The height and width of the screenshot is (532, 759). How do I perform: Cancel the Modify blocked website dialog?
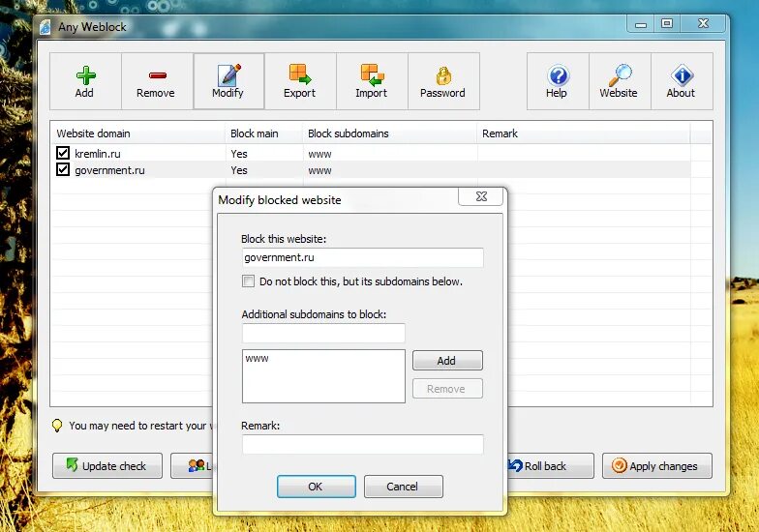[x=403, y=486]
